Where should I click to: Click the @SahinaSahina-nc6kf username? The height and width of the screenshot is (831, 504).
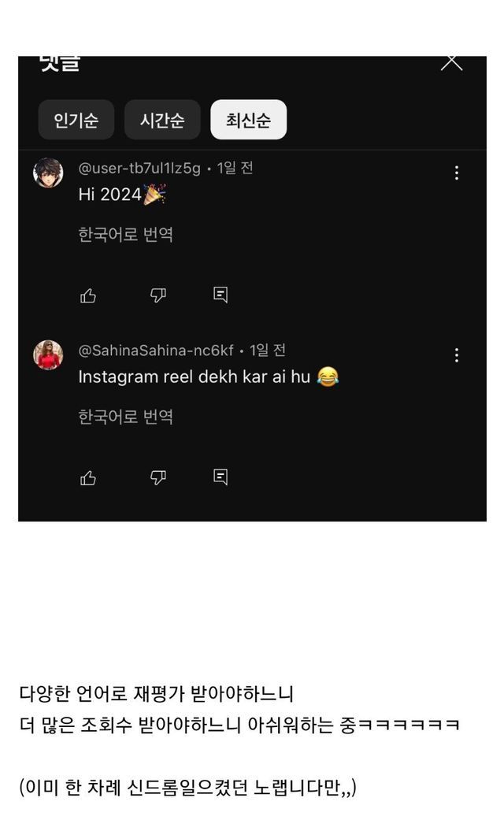point(156,351)
